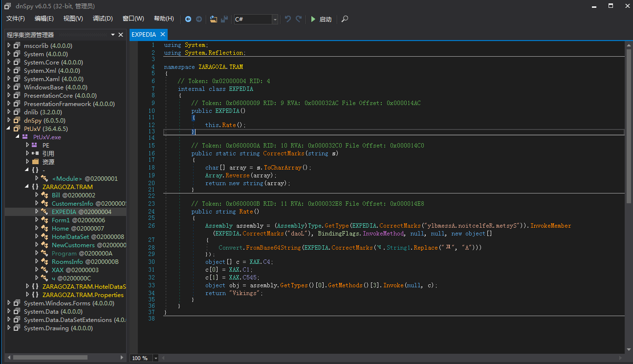Select the Bill @02000002 class

pyautogui.click(x=73, y=195)
